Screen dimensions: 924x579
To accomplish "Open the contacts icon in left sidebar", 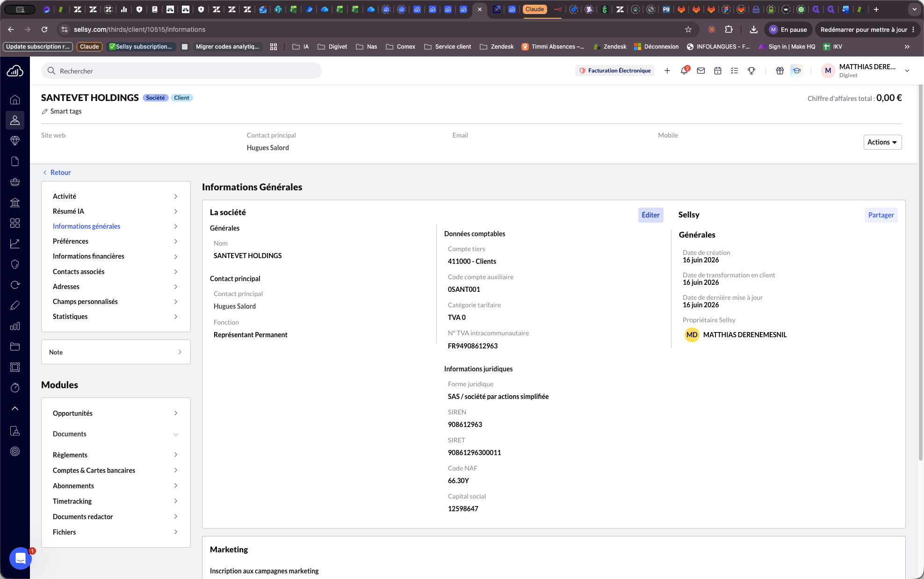I will tap(15, 120).
